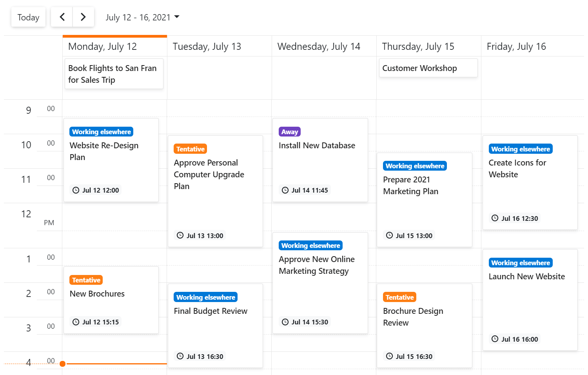Select the Thursday, July 15 day header
Screen dimensions: 588x375
pyautogui.click(x=418, y=47)
